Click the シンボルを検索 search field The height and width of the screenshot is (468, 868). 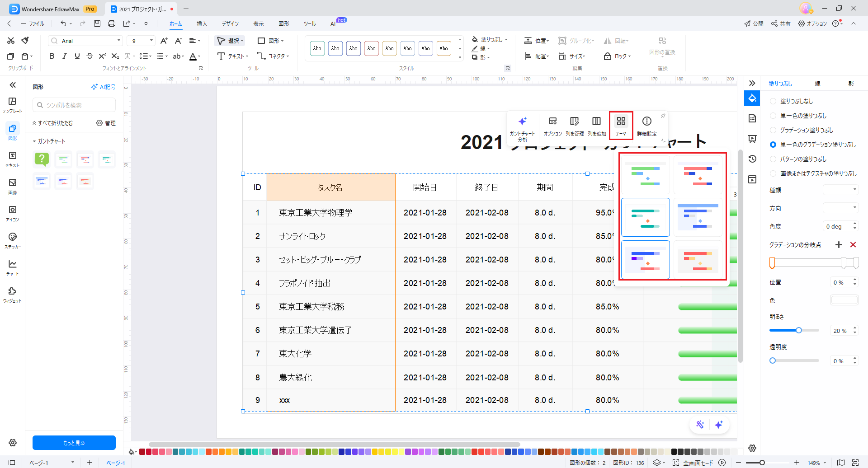(x=75, y=105)
